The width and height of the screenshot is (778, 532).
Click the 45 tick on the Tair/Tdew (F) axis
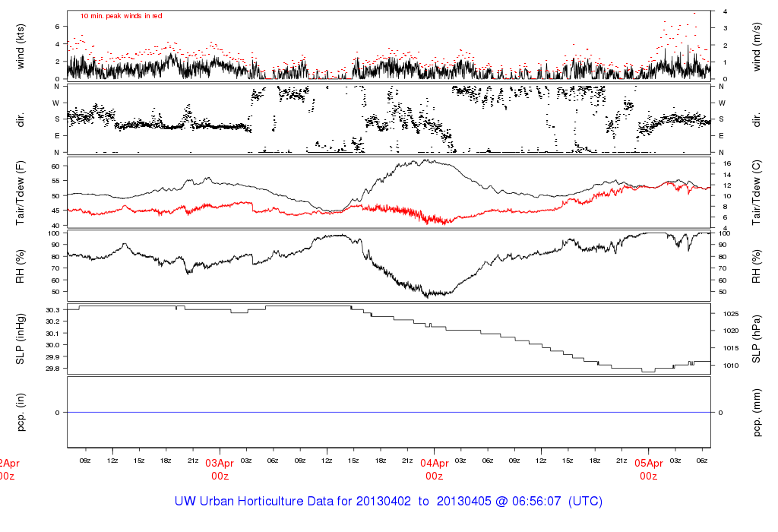click(x=55, y=211)
